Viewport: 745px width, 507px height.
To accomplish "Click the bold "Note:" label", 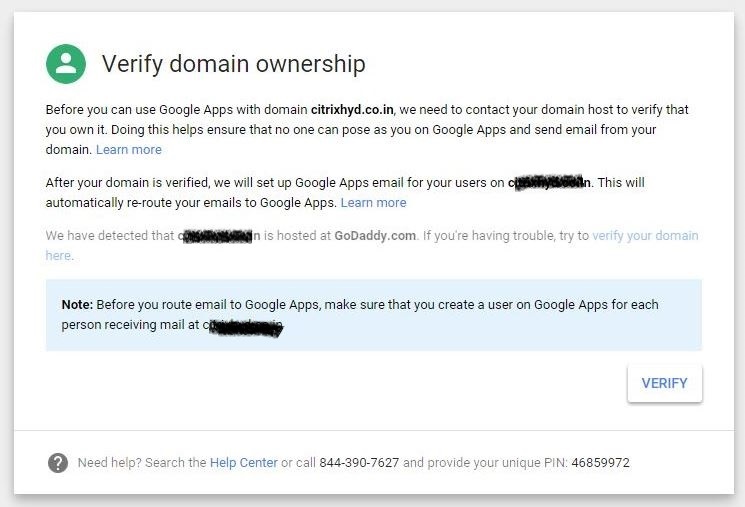I will tap(77, 304).
